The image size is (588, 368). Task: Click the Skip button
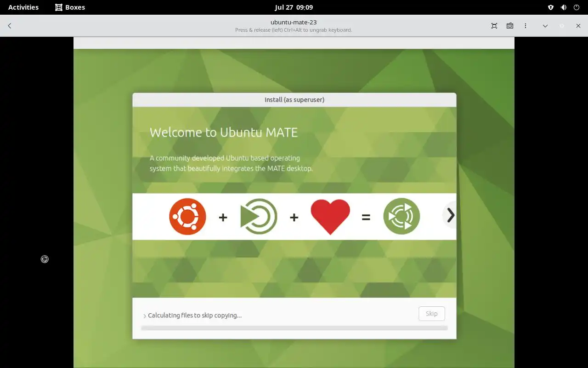[x=432, y=314]
